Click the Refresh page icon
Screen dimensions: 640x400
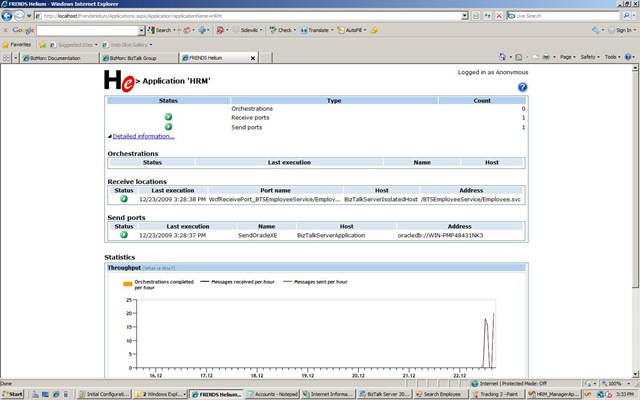click(487, 16)
